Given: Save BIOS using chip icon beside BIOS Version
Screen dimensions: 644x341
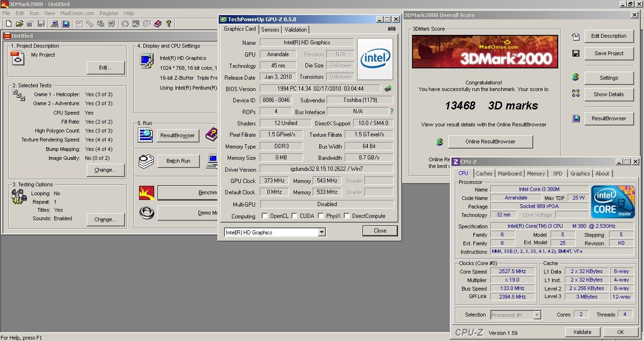Looking at the screenshot, I should click(388, 88).
